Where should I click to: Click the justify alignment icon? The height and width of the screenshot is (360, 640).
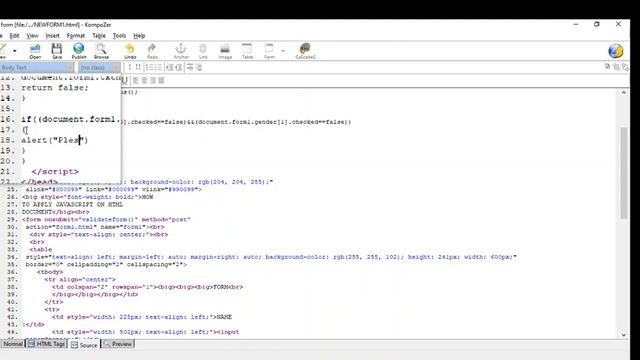coord(161,80)
